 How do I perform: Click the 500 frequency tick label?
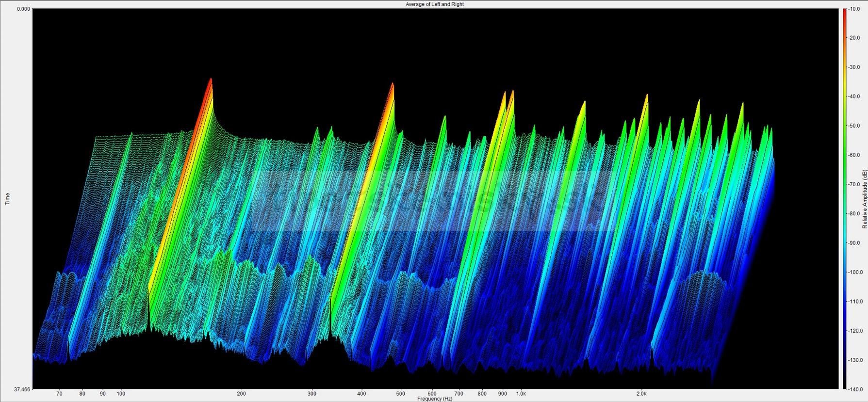[400, 394]
